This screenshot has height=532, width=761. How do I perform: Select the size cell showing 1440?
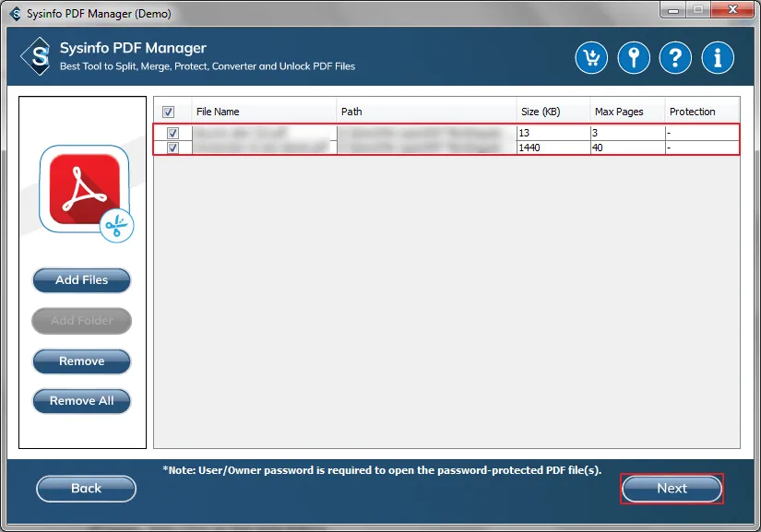coord(553,148)
